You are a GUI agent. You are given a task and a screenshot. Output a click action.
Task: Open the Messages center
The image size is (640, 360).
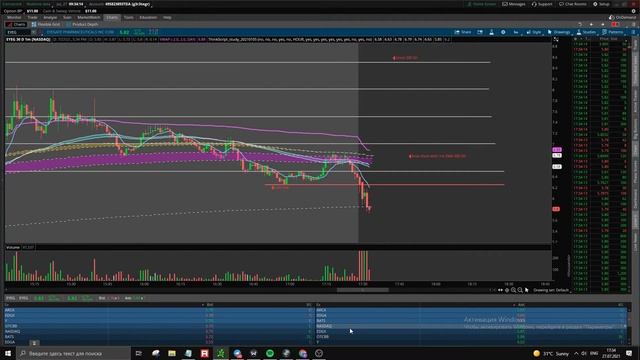coord(513,4)
